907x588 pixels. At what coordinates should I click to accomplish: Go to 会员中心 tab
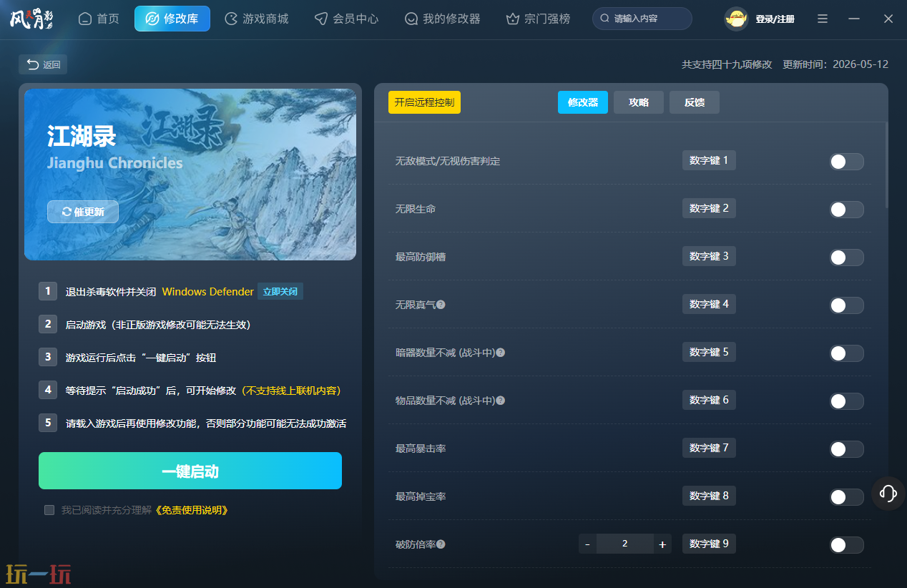[x=346, y=19]
